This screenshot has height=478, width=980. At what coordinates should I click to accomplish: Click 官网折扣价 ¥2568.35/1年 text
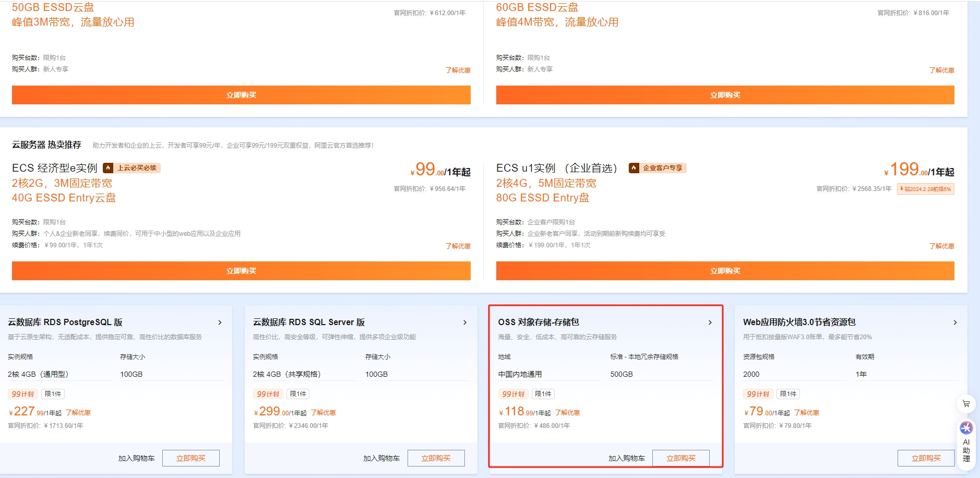(x=854, y=189)
